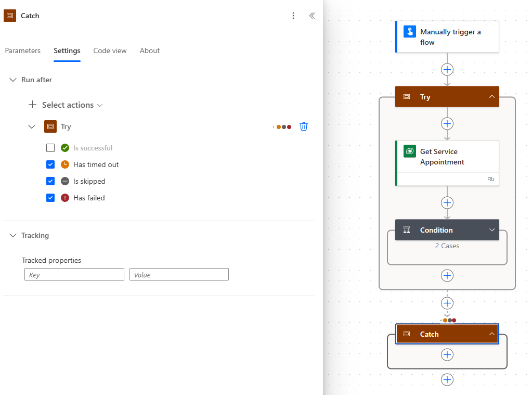Screen dimensions: 532x395
Task: Click the manual trigger hand icon
Action: [x=410, y=32]
